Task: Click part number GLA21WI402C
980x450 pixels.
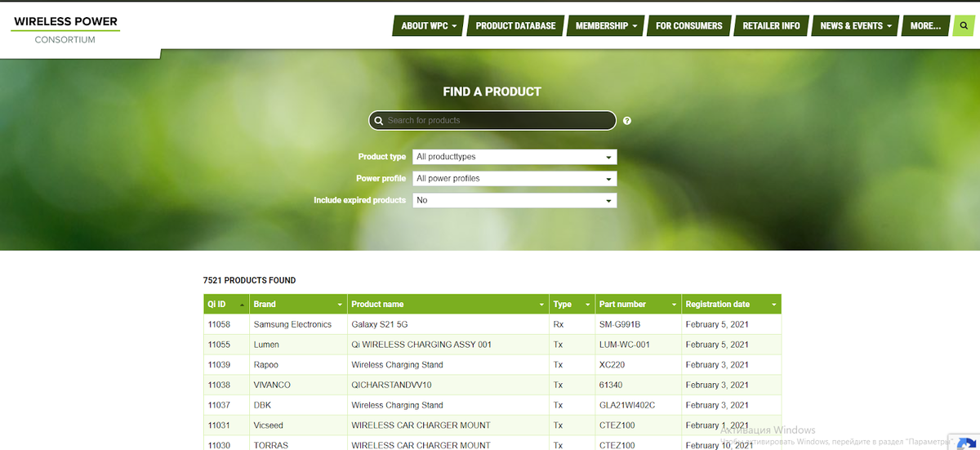Action: click(627, 405)
